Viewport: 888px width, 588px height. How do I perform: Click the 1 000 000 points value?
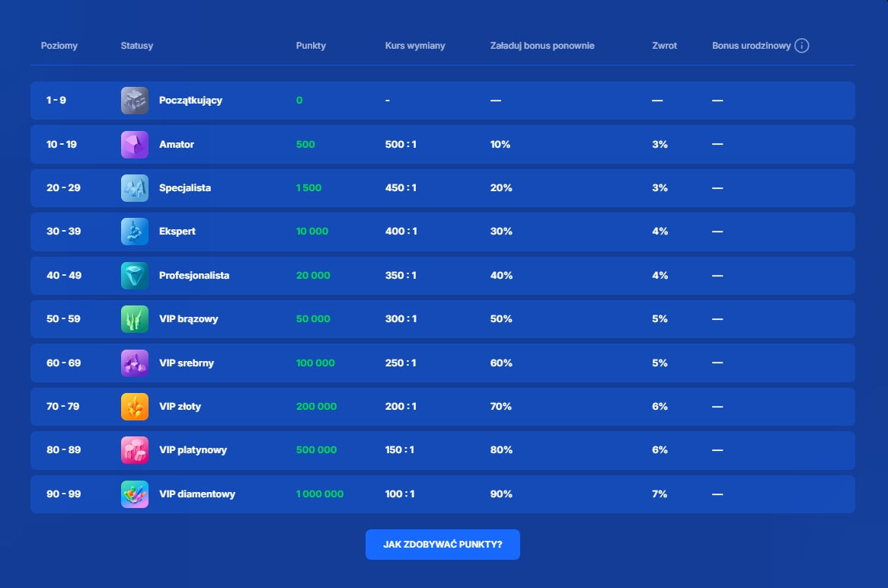coord(320,494)
